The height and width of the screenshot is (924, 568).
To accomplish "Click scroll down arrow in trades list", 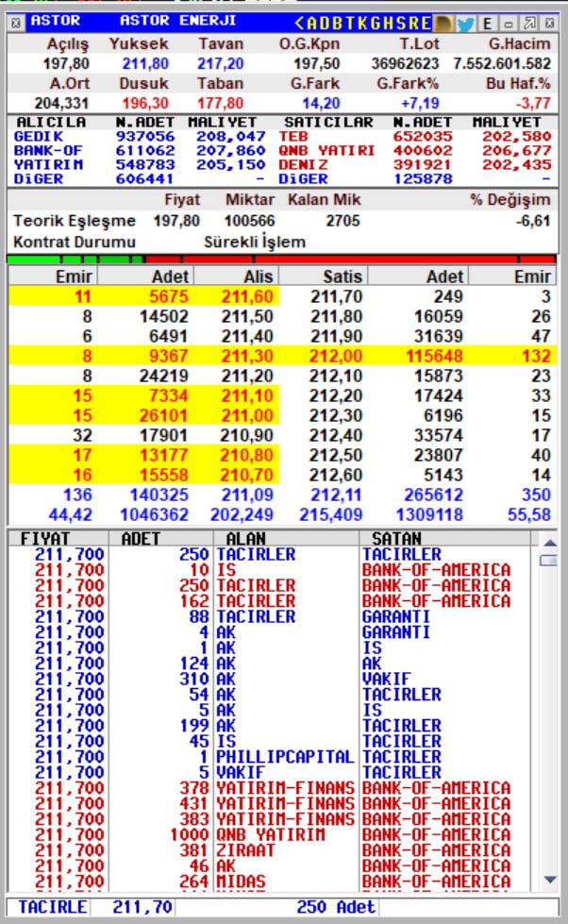I will pyautogui.click(x=550, y=880).
